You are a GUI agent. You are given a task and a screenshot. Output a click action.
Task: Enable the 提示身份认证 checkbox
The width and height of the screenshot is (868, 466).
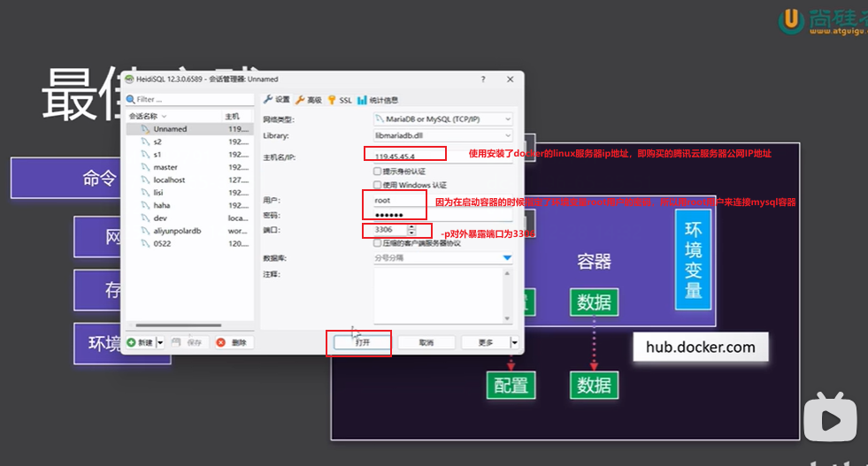pos(378,171)
